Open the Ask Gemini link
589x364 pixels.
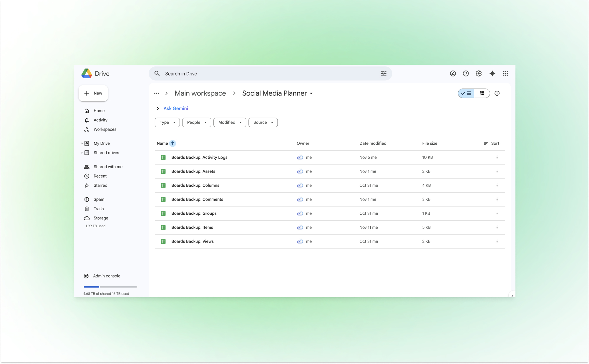click(175, 108)
